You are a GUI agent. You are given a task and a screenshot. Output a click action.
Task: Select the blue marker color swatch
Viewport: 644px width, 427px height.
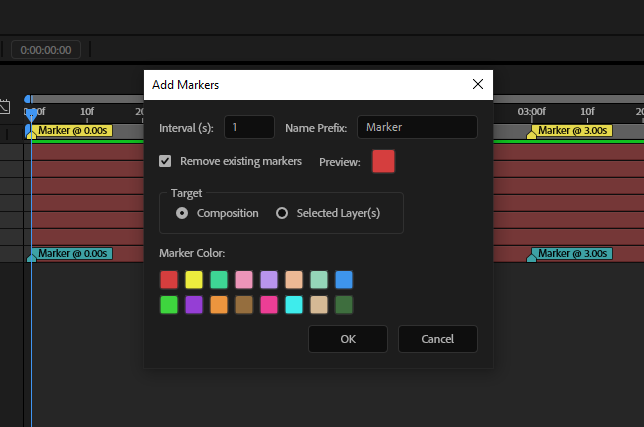click(x=344, y=280)
